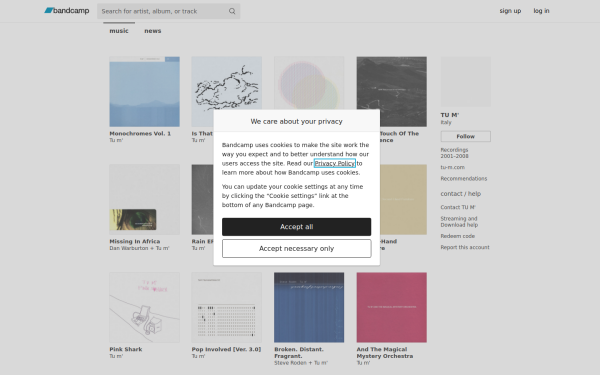Open And The Magical Mystery Orchestra cover
Image resolution: width=600 pixels, height=375 pixels.
(391, 307)
